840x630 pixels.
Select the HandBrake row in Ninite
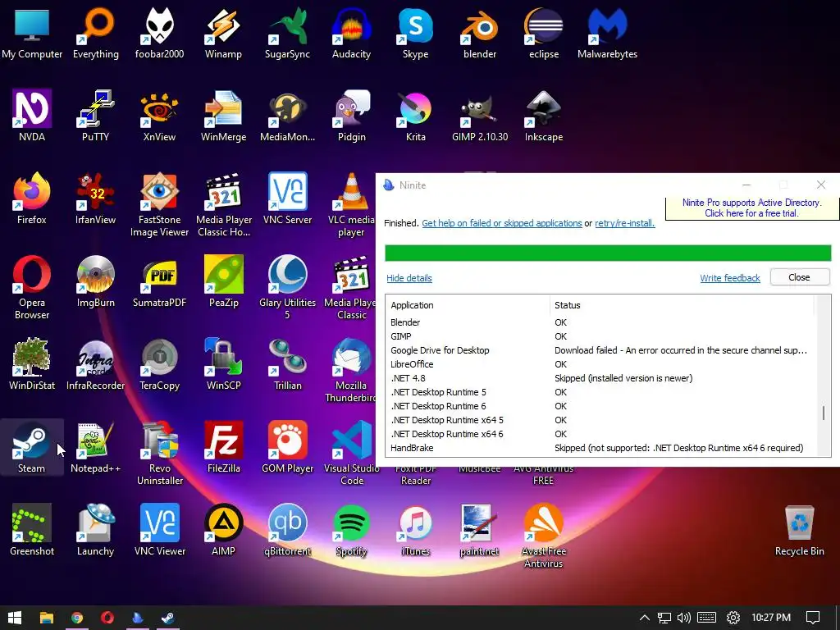tap(603, 448)
